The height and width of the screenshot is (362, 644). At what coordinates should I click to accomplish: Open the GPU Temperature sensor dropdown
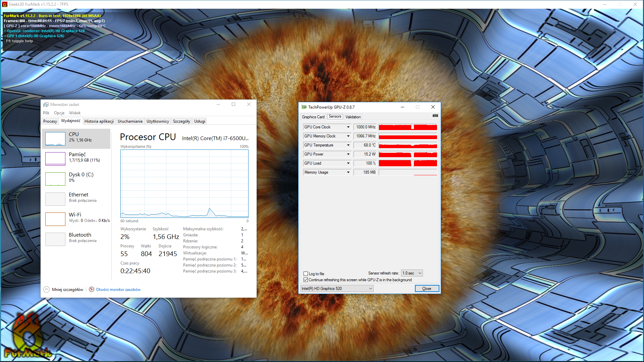click(x=348, y=145)
